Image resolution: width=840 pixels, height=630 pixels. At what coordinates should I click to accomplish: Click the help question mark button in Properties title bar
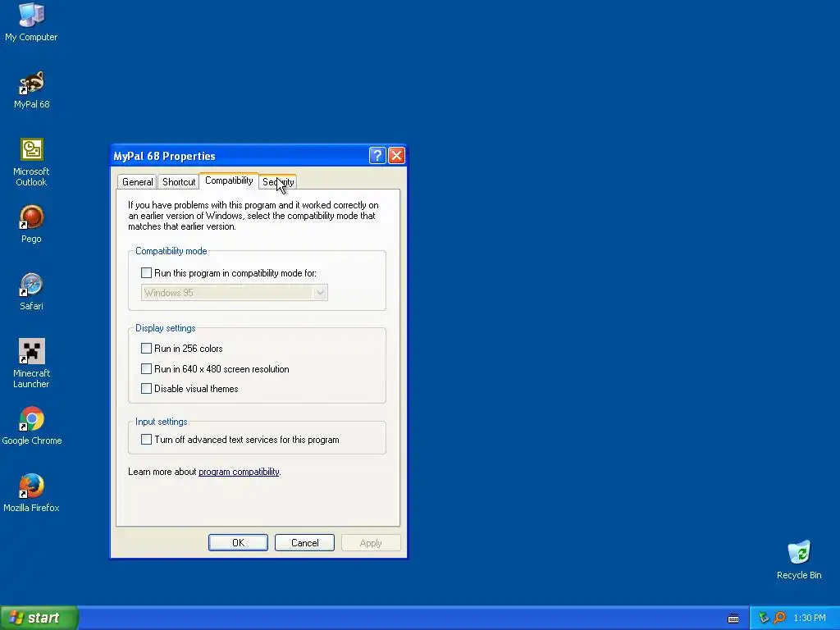tap(377, 155)
